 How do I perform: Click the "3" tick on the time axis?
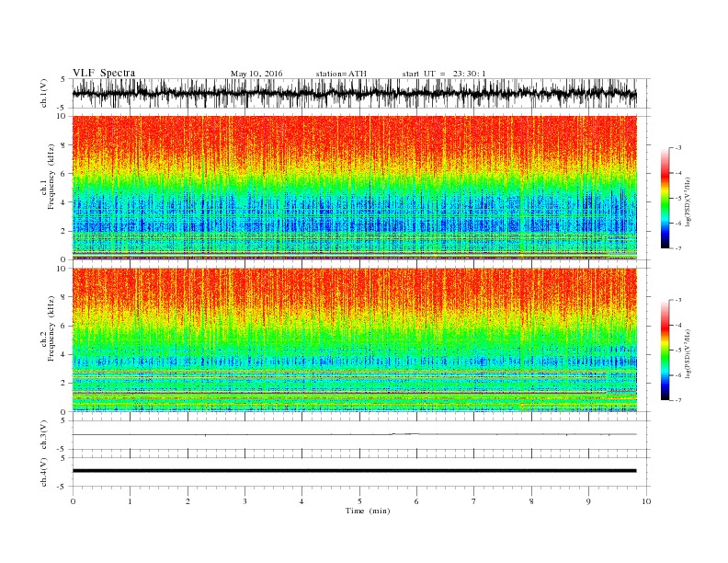point(245,501)
